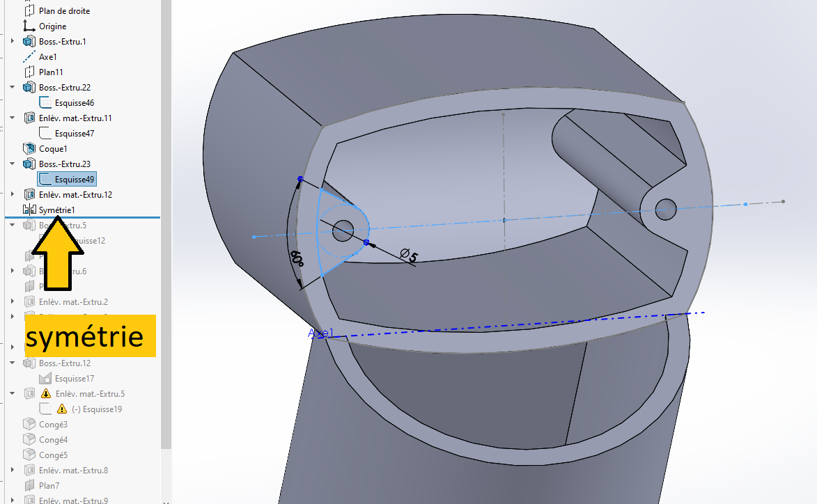
Task: Click the Ø5 diameter dimension
Action: coord(409,255)
